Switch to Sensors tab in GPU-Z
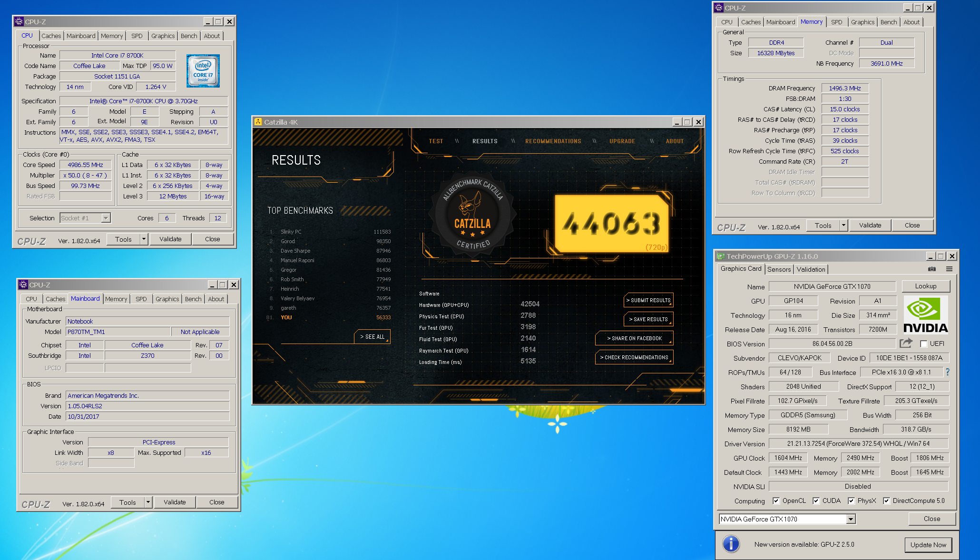The image size is (980, 560). pos(779,269)
